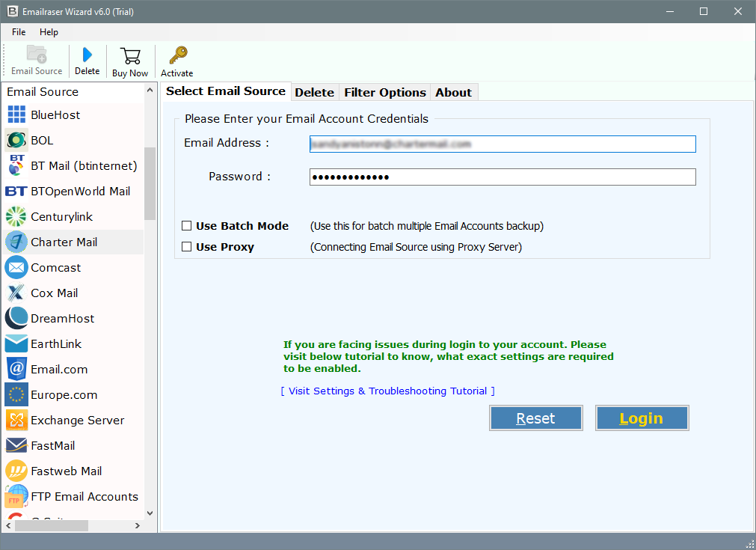
Task: Click the Reset button
Action: 535,418
